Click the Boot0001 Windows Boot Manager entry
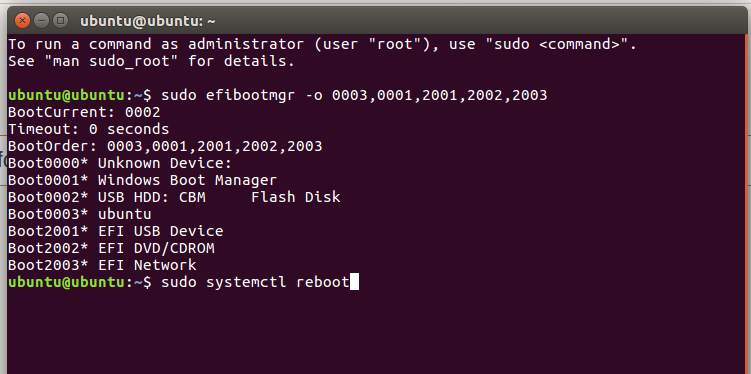751x374 pixels. (x=142, y=180)
